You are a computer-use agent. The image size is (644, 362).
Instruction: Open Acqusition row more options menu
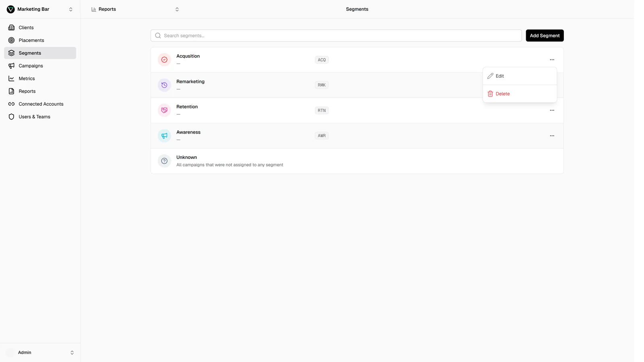click(552, 60)
